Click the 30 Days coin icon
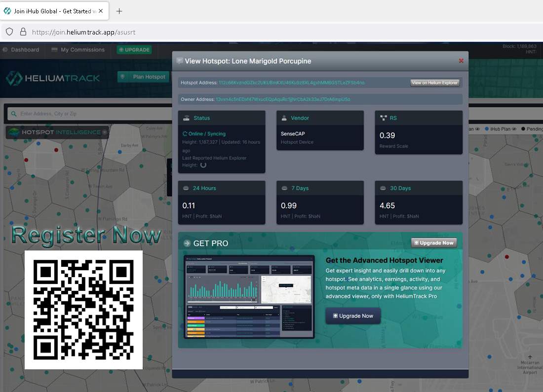Screen dimensions: 543x392 coord(383,188)
